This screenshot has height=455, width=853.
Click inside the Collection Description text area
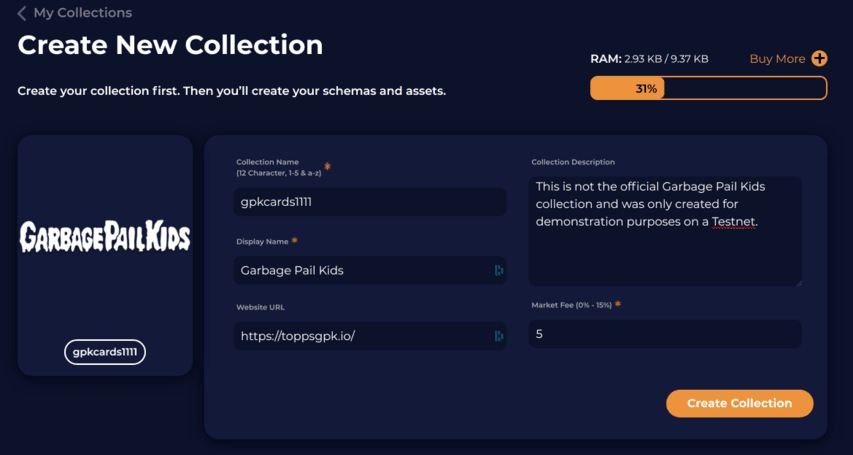pos(665,231)
